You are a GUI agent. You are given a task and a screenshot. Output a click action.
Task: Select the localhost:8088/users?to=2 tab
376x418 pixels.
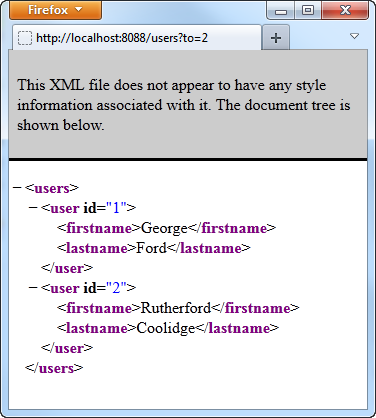(x=137, y=38)
